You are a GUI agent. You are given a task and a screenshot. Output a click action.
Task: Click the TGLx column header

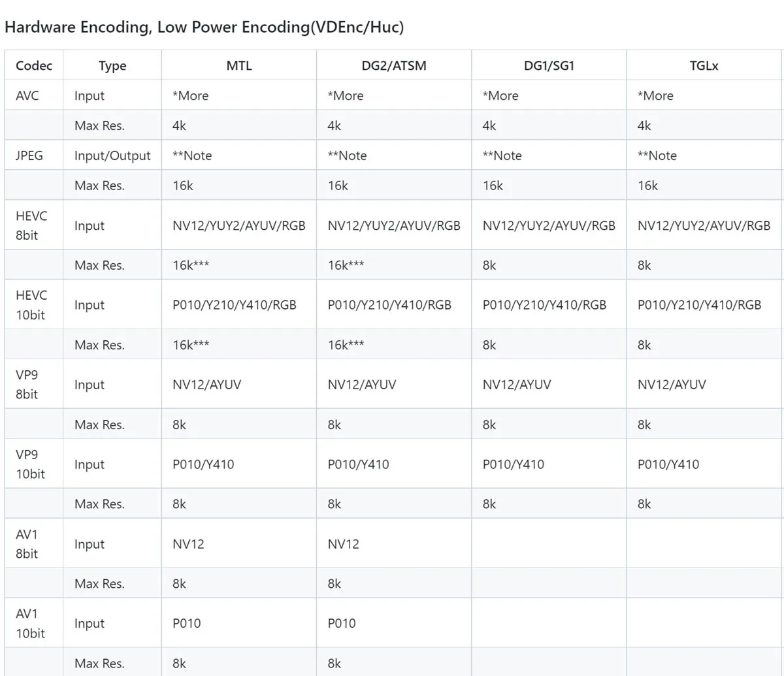(704, 65)
